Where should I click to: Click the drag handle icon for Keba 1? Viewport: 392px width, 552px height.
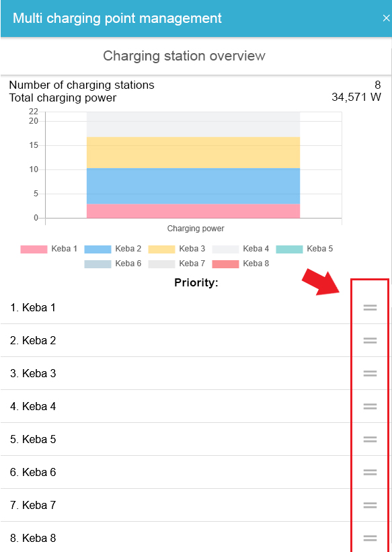[x=370, y=308]
